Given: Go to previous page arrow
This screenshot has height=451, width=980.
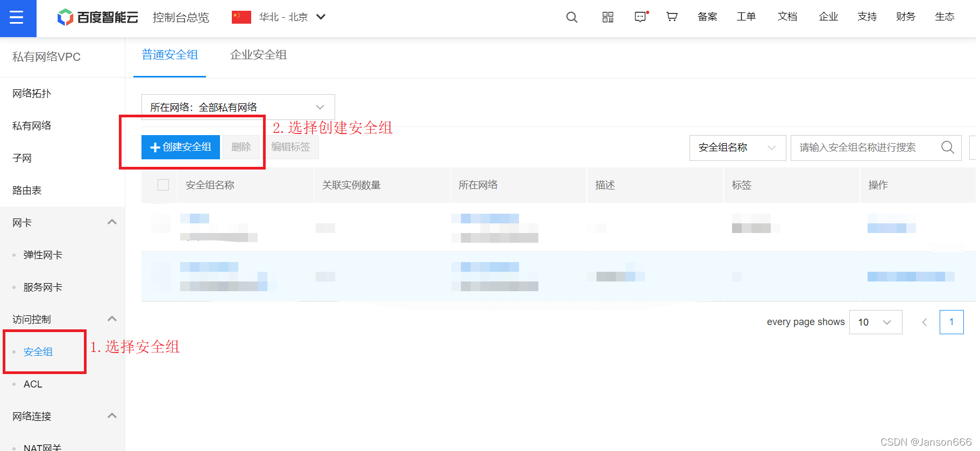Looking at the screenshot, I should [x=925, y=322].
